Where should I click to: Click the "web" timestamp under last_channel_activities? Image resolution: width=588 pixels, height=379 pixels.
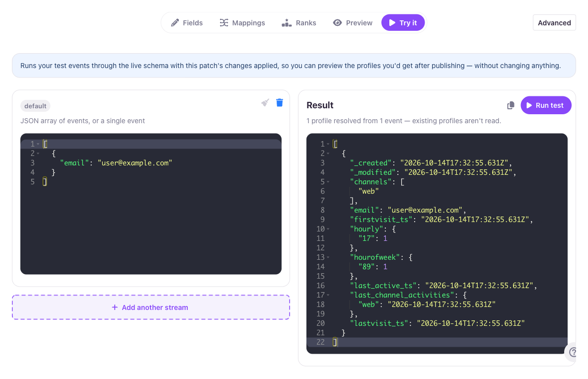click(427, 304)
